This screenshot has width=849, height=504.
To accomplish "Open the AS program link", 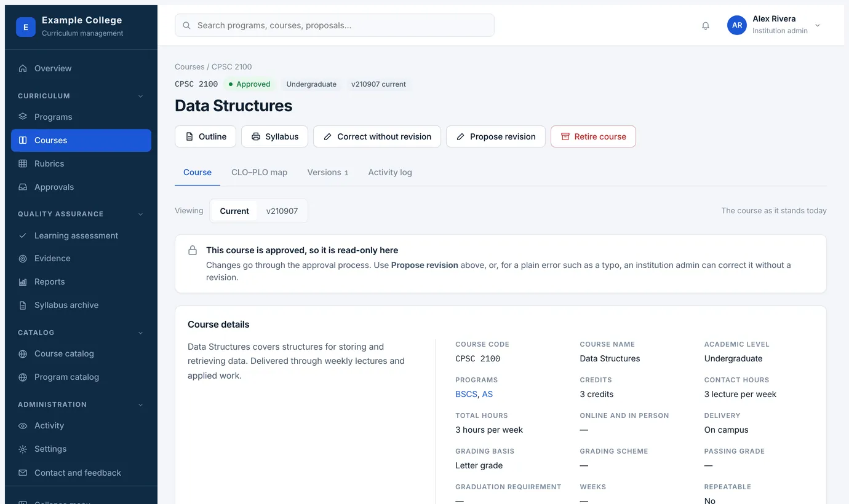I will pos(487,394).
